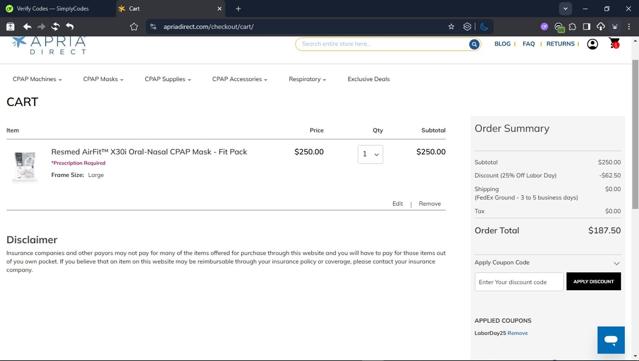The image size is (639, 361).
Task: Expand CPAP Machines menu
Action: click(37, 79)
